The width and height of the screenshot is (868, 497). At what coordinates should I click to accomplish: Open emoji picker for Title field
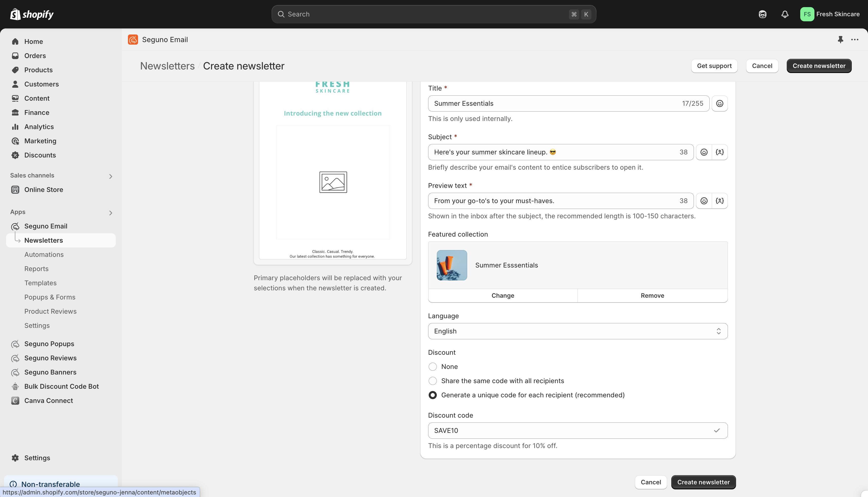[720, 103]
